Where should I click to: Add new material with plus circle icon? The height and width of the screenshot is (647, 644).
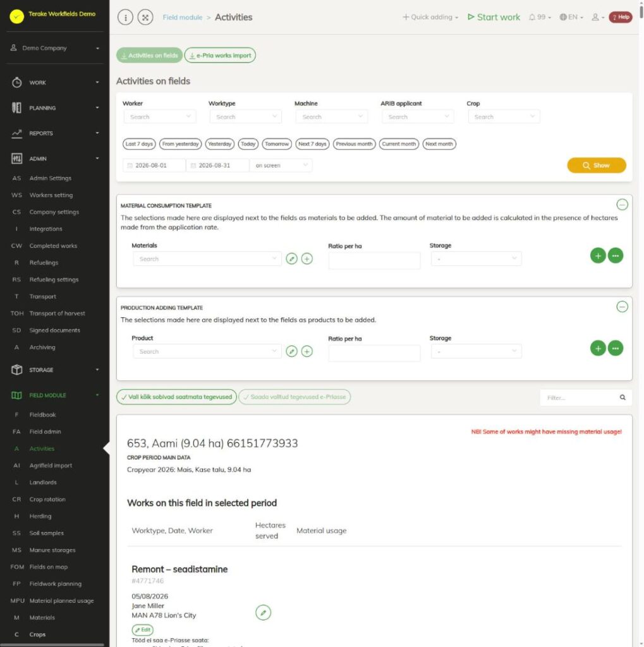tap(307, 258)
